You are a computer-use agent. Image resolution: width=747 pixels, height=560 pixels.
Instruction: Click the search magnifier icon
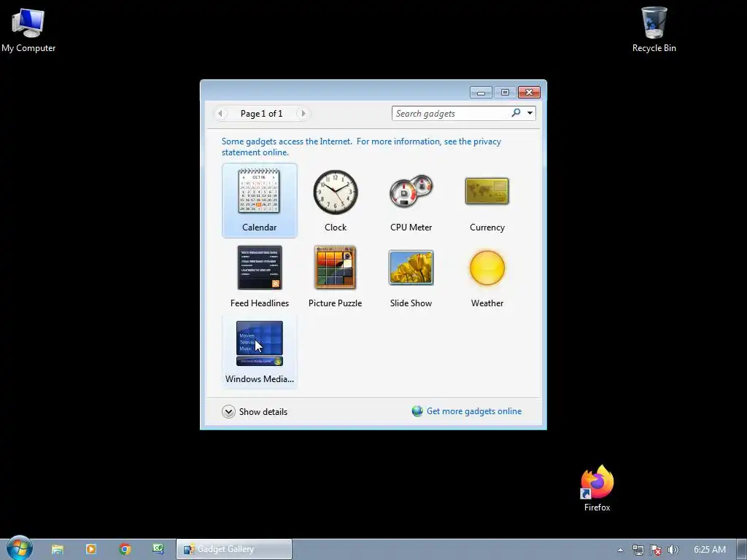click(516, 113)
